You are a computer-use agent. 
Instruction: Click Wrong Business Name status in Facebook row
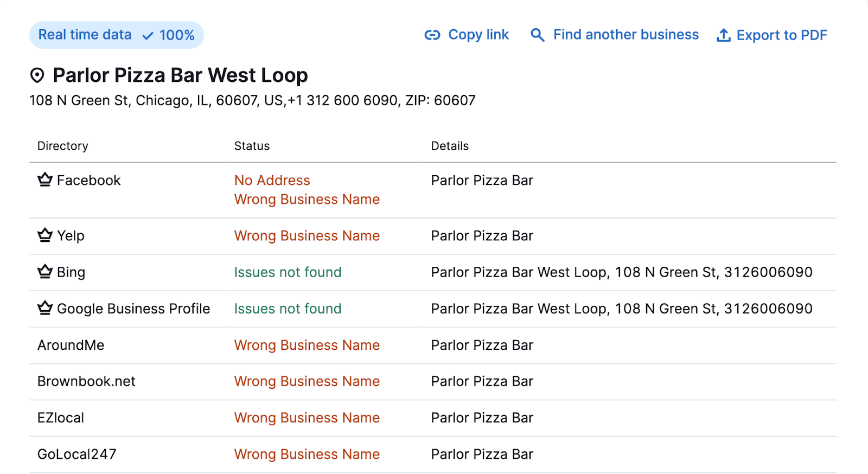[x=307, y=200]
